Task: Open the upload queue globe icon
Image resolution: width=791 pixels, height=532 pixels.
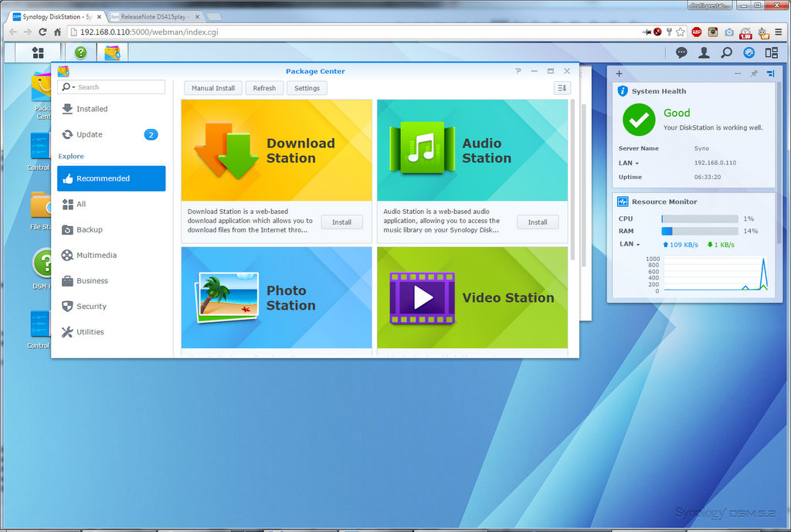Action: coord(749,53)
